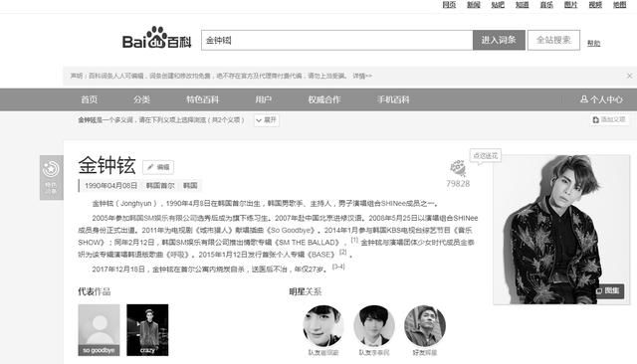Open 个人中心 user icon link

(x=601, y=99)
